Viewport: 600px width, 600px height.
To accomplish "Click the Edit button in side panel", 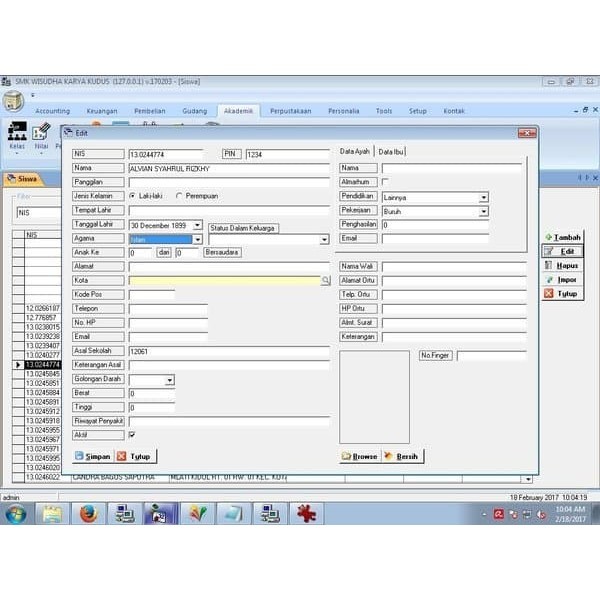I will click(563, 251).
